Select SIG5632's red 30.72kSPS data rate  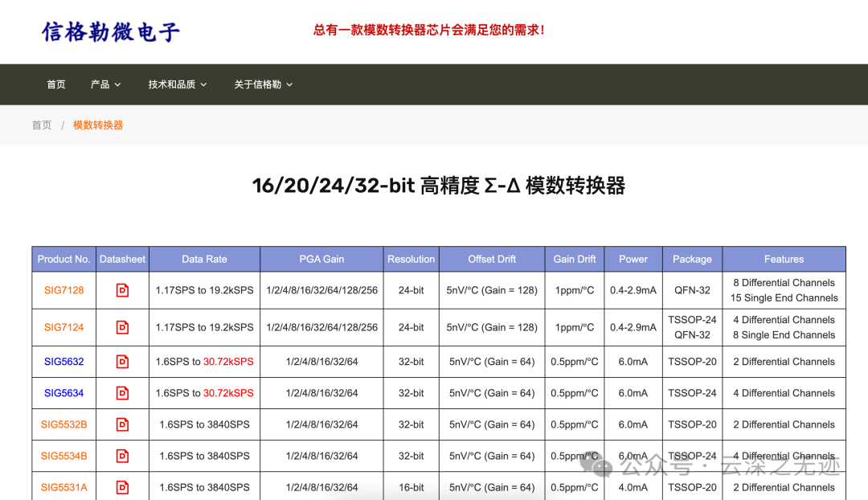228,362
